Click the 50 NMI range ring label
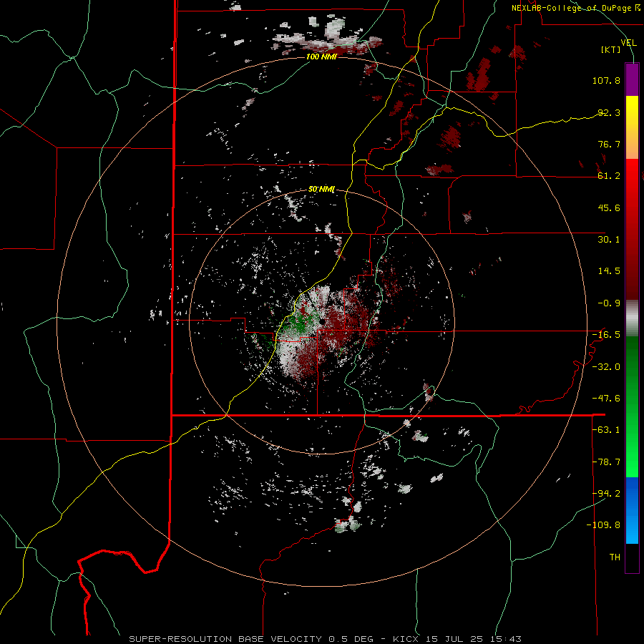644x644 pixels. tap(321, 190)
